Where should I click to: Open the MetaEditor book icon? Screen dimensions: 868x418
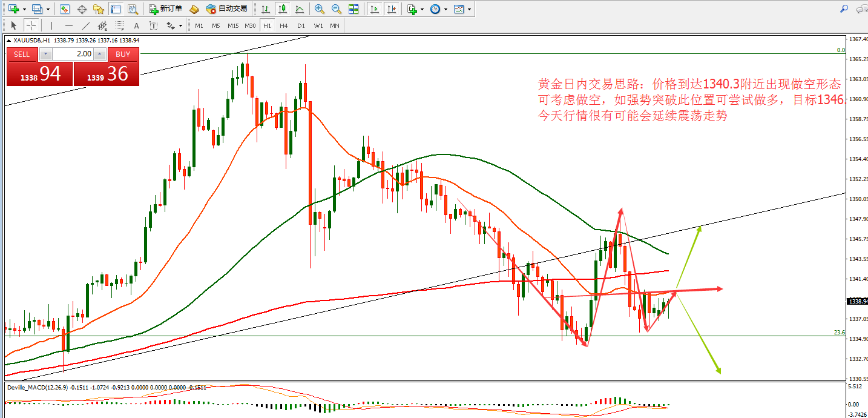194,9
